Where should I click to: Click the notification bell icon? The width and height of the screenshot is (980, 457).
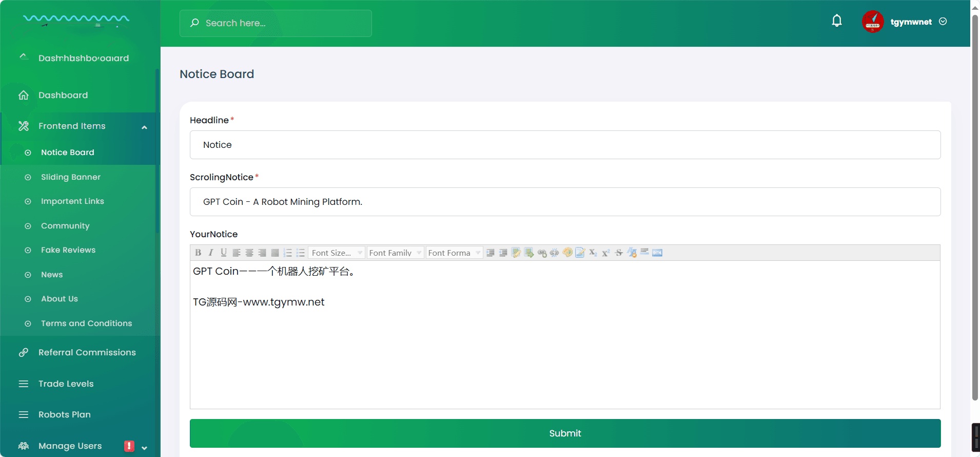pyautogui.click(x=837, y=21)
